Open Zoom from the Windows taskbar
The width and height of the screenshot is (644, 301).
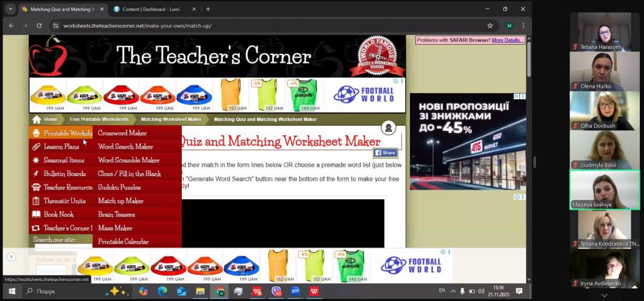(295, 291)
